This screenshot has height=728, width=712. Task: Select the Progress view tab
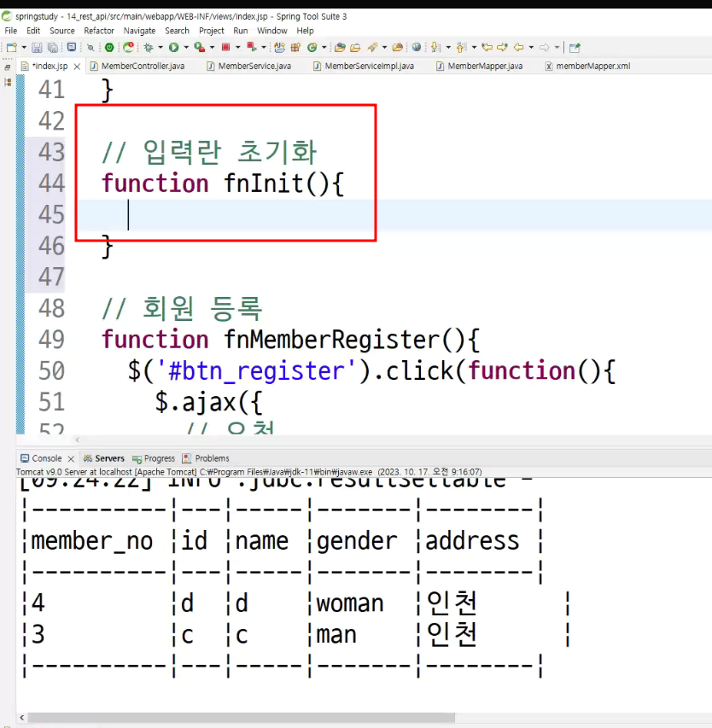click(154, 458)
